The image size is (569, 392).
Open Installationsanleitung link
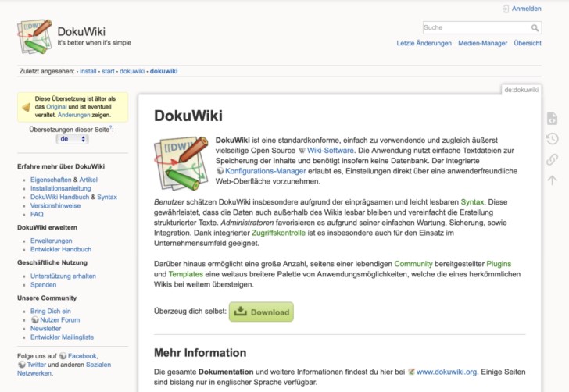pyautogui.click(x=61, y=188)
